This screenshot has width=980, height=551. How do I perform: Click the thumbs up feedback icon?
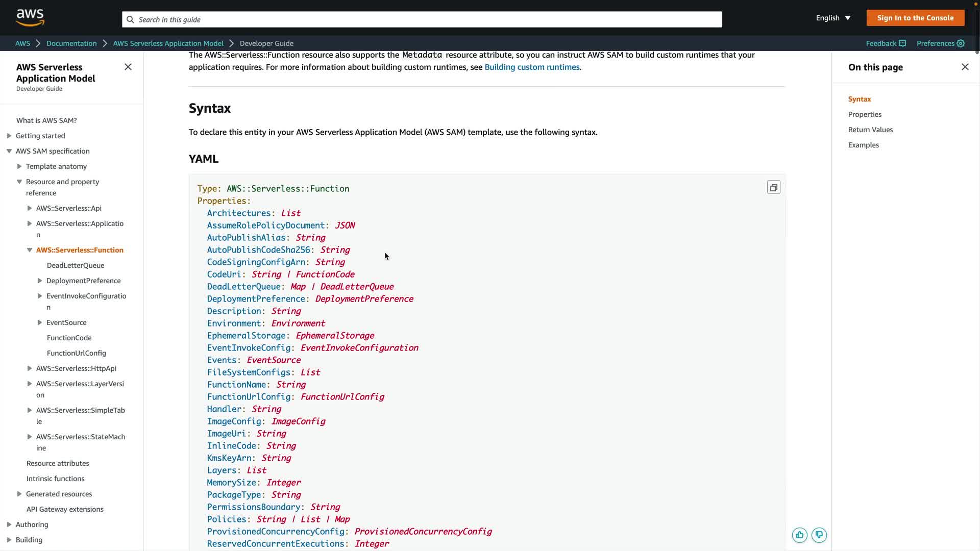[x=799, y=535]
